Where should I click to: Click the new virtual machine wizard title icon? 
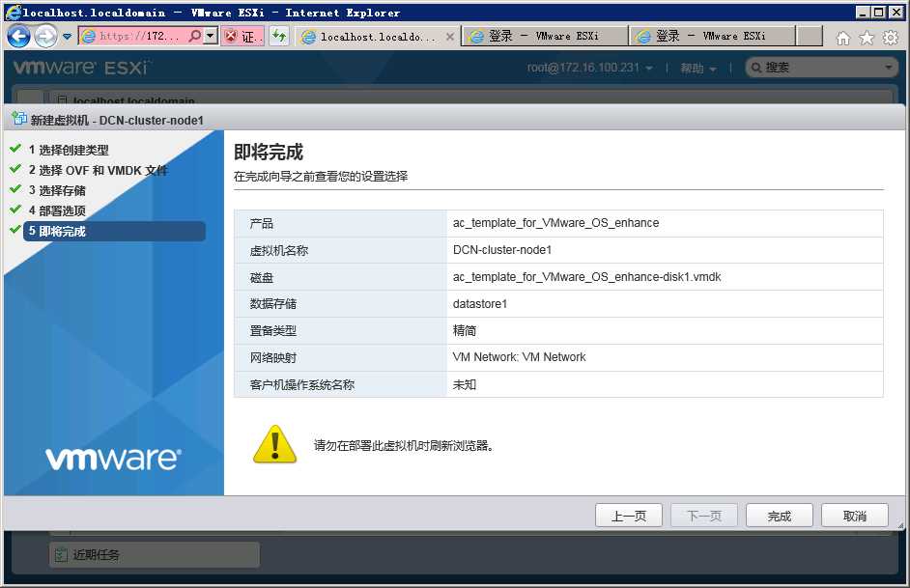[19, 119]
